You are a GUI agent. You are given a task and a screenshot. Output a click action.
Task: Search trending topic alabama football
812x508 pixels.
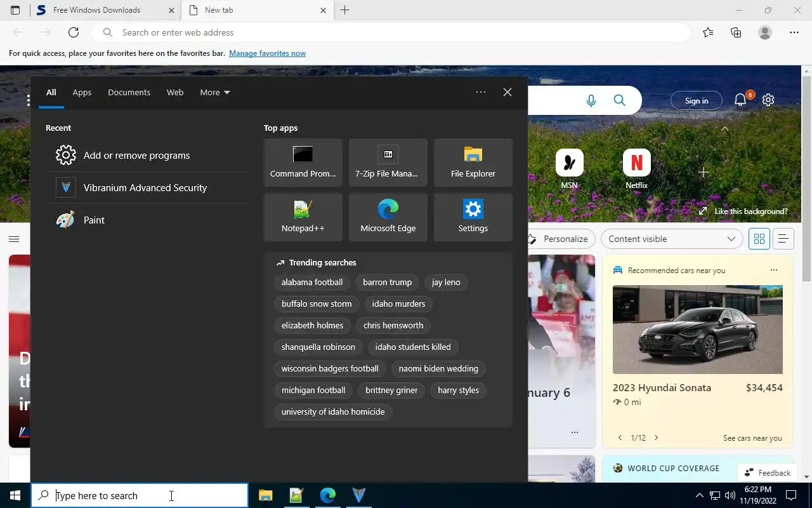312,282
